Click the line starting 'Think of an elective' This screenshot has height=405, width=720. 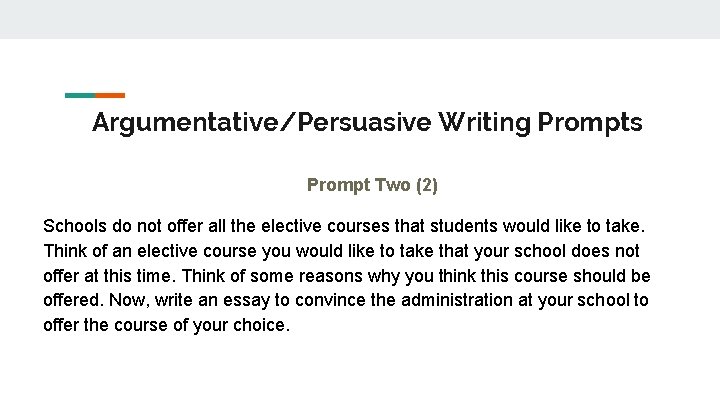tap(341, 250)
